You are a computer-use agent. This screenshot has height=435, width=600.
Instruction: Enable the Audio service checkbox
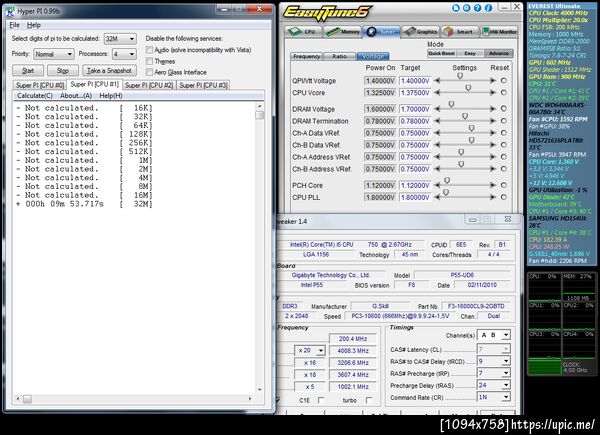pos(149,50)
